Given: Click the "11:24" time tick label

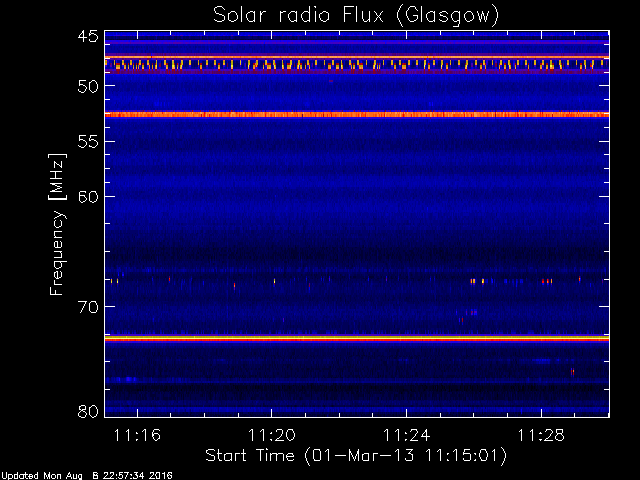Looking at the screenshot, I should 407,435.
